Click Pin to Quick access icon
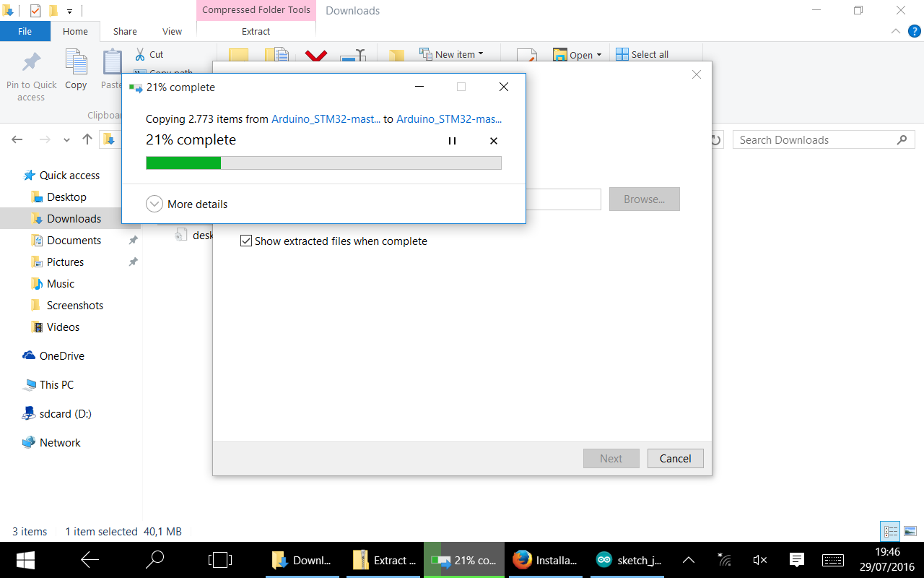 [31, 76]
